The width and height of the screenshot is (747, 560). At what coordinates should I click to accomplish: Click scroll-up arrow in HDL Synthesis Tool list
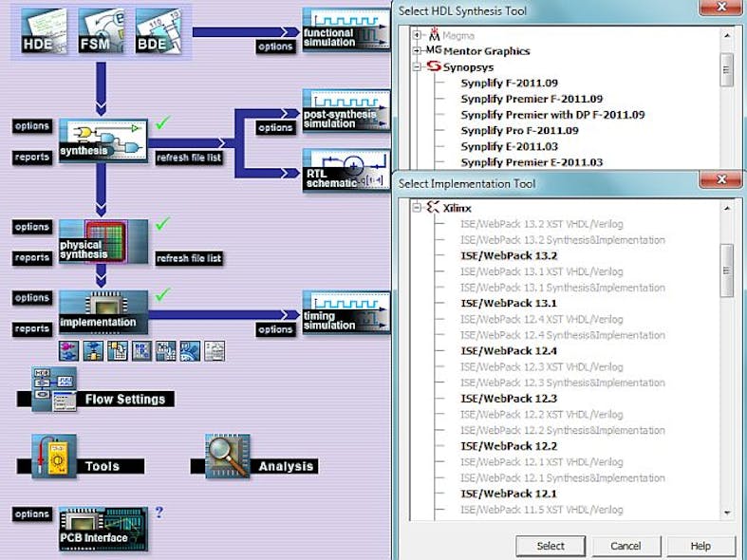(x=727, y=35)
